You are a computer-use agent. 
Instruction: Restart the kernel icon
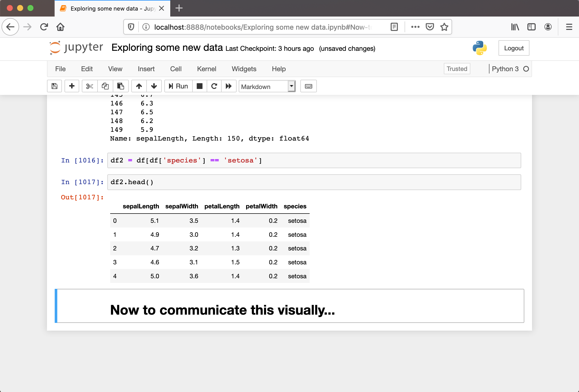click(x=214, y=86)
